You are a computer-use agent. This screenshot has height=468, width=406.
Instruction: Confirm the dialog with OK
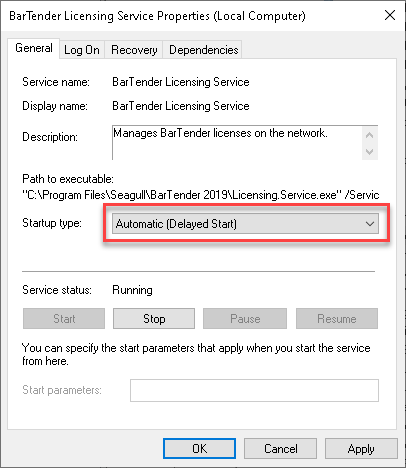199,449
